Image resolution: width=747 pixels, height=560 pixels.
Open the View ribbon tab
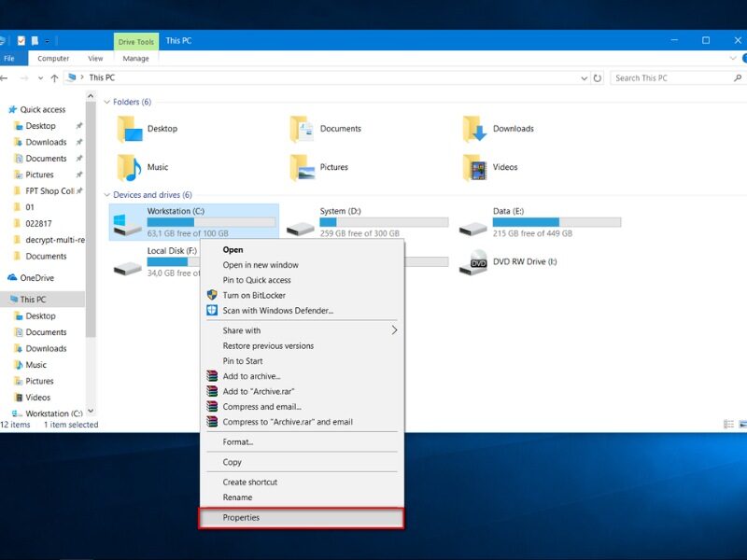(x=95, y=59)
